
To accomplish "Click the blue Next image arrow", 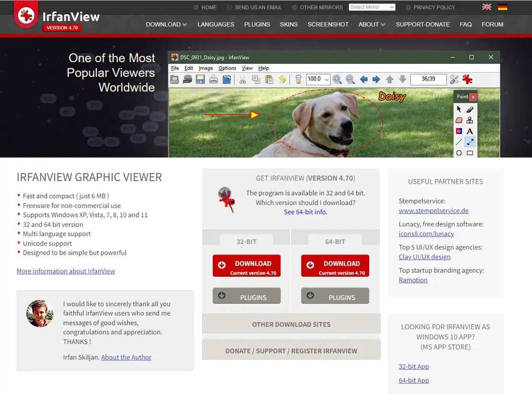I will point(377,79).
